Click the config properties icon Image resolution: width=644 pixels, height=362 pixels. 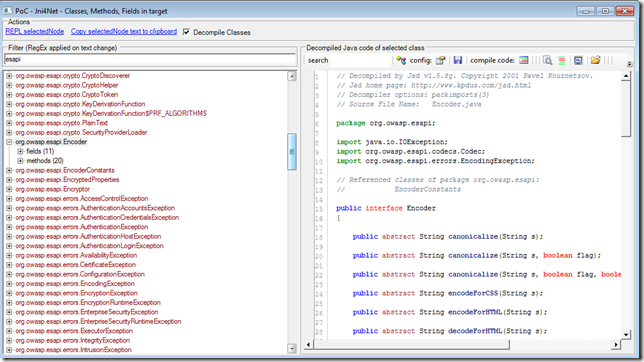[x=440, y=60]
